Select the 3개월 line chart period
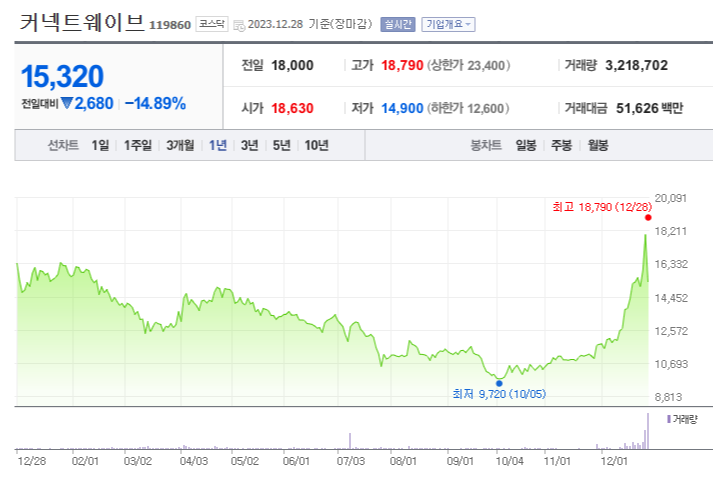Viewport: 713px width, 490px height. [x=180, y=145]
